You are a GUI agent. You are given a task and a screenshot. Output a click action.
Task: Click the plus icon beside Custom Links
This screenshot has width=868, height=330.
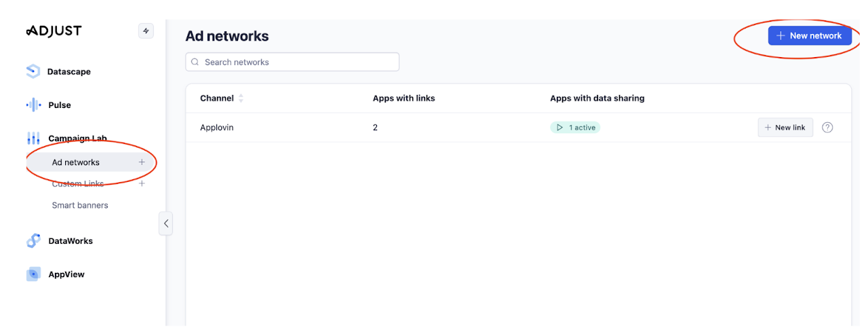142,183
